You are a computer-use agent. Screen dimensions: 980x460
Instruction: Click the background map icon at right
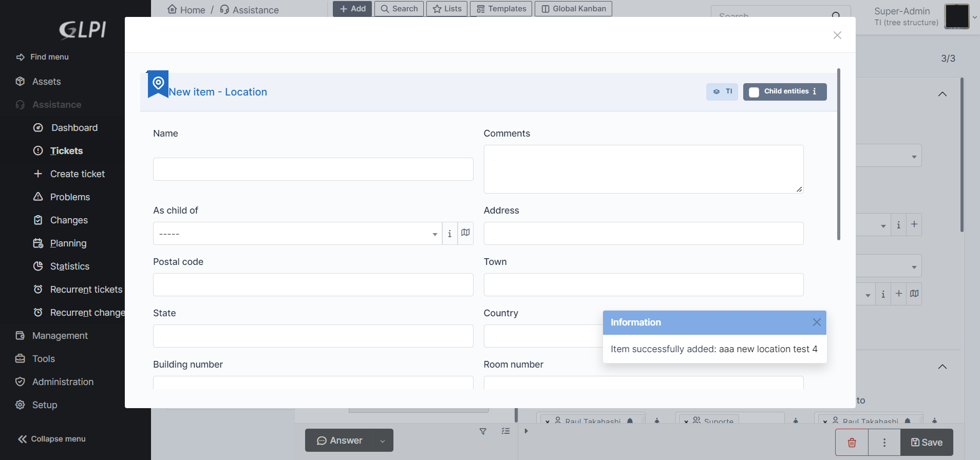click(x=914, y=294)
